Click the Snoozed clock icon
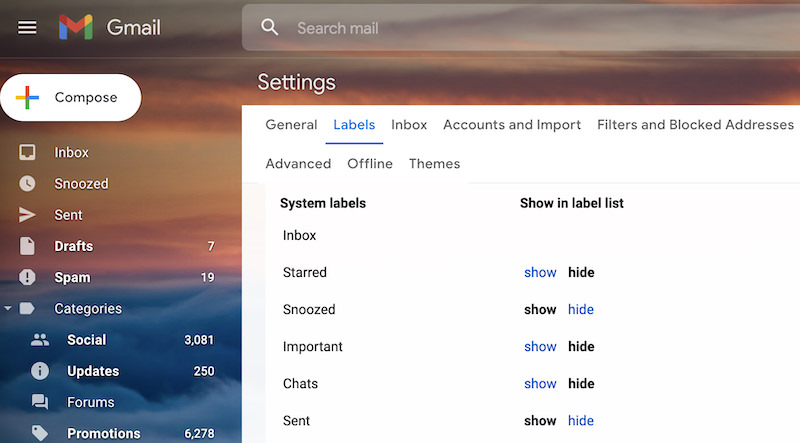The height and width of the screenshot is (443, 800). pos(27,184)
